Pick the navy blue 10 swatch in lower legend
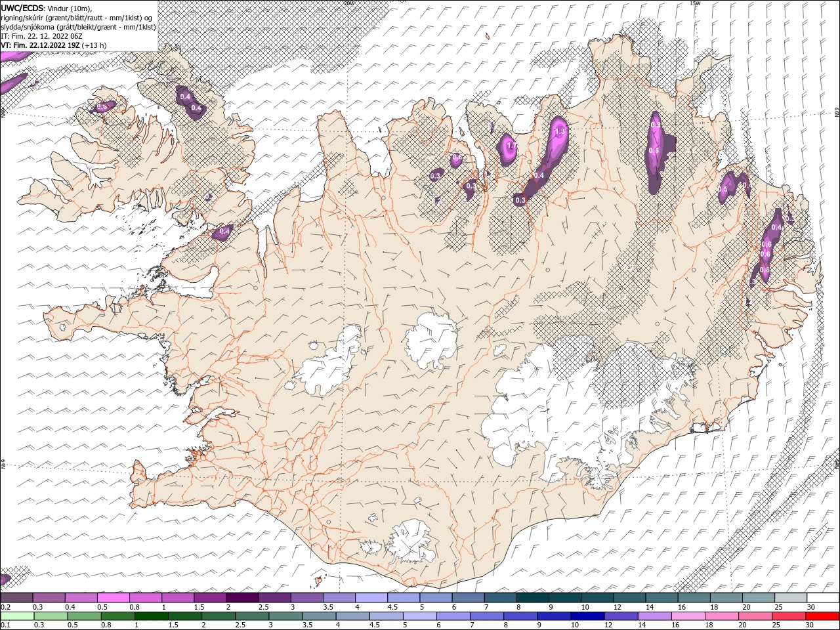This screenshot has height=630, width=840. tap(587, 616)
